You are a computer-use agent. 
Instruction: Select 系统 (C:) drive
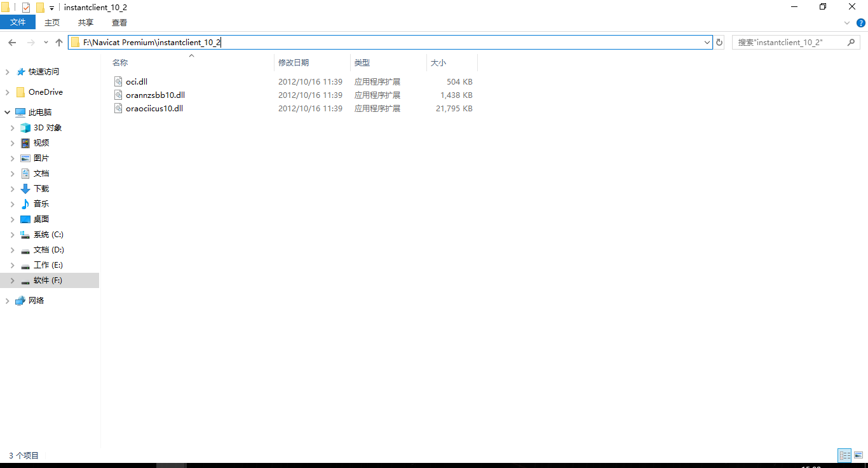tap(48, 235)
